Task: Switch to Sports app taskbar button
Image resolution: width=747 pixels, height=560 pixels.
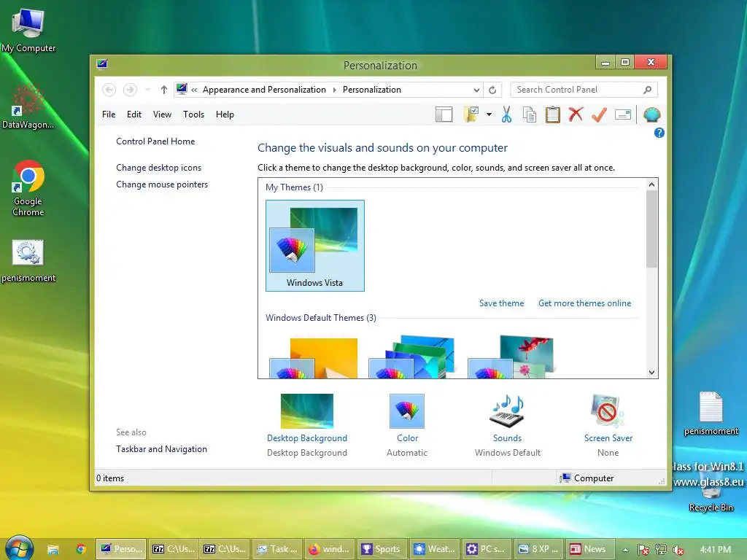Action: pyautogui.click(x=381, y=549)
